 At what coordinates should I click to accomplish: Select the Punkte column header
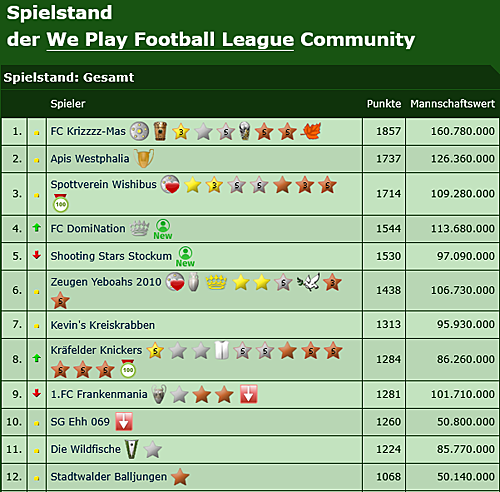pos(384,104)
